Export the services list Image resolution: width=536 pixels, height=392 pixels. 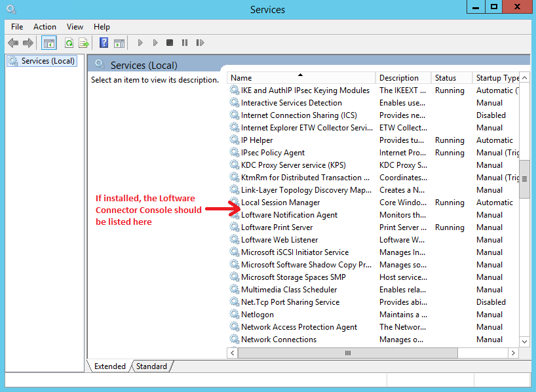(x=83, y=43)
